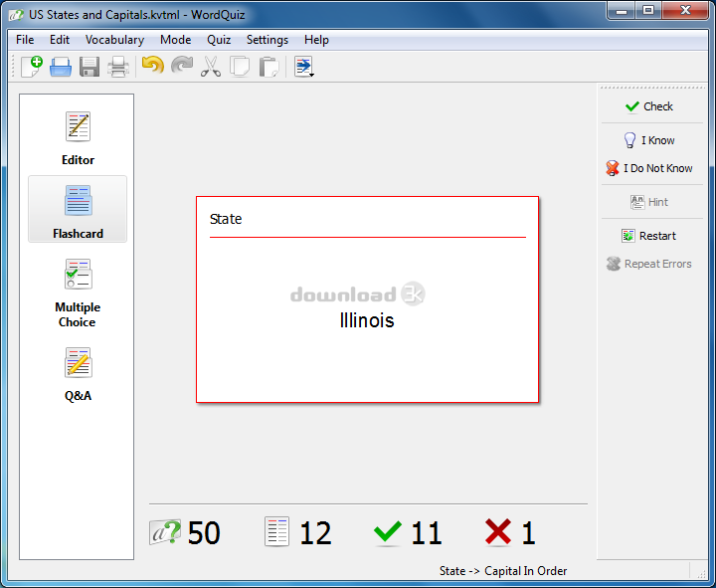
Task: Click the Paste clipboard icon
Action: coord(268,67)
